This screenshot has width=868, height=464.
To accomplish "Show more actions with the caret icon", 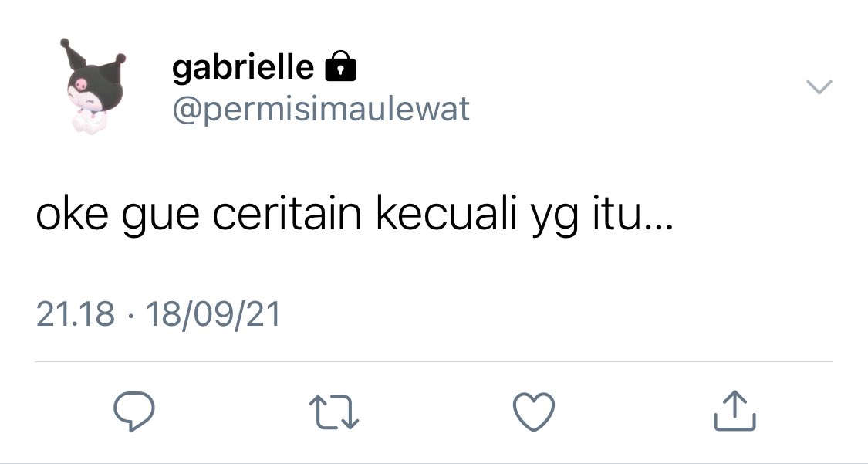I will point(819,87).
